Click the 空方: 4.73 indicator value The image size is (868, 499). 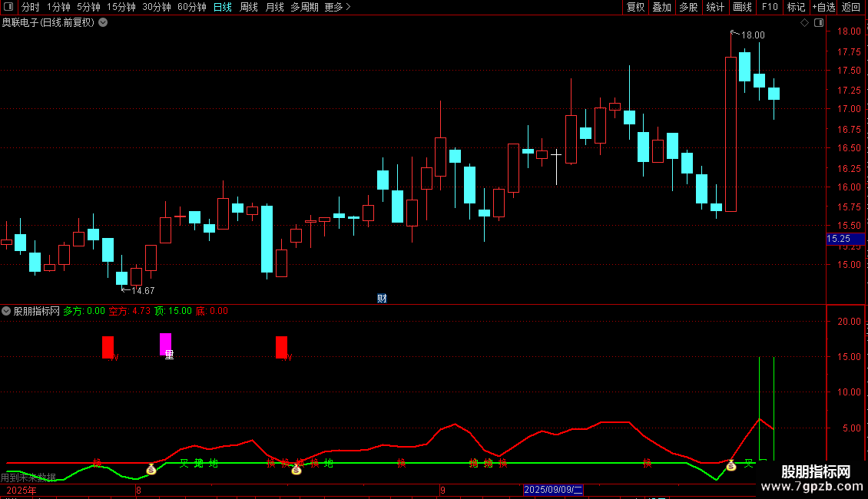(x=130, y=311)
